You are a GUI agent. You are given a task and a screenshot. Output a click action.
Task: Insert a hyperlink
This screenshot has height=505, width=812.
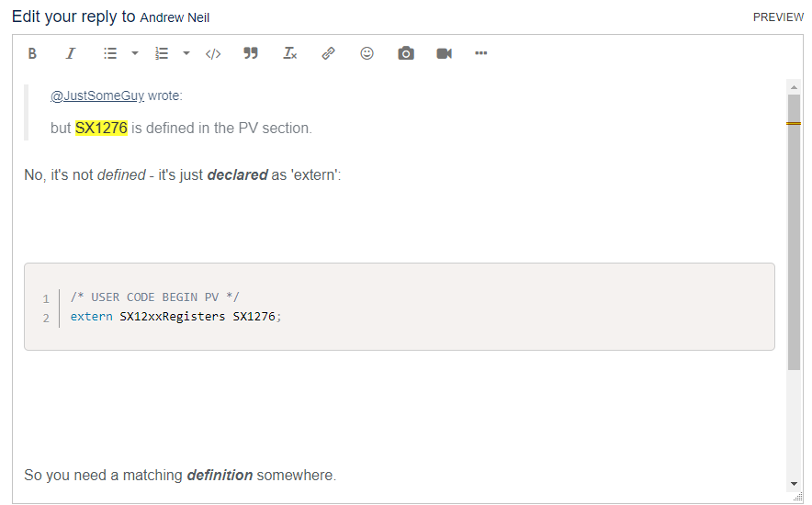(x=328, y=53)
